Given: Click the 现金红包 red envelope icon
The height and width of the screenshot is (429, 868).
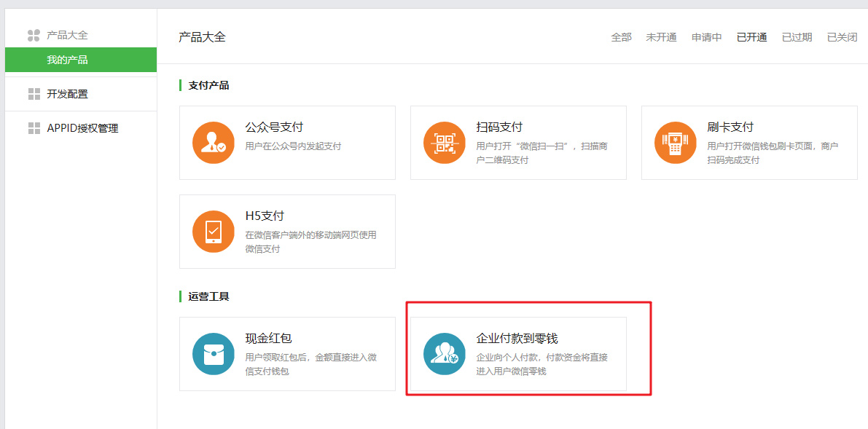Looking at the screenshot, I should [x=214, y=354].
